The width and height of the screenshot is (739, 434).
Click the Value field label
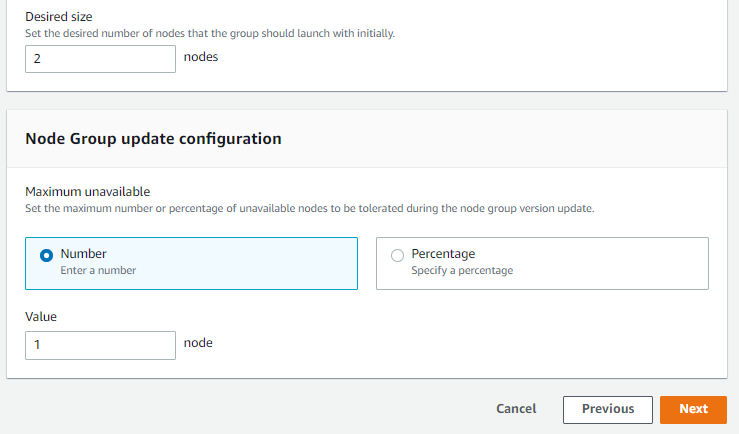pyautogui.click(x=41, y=316)
